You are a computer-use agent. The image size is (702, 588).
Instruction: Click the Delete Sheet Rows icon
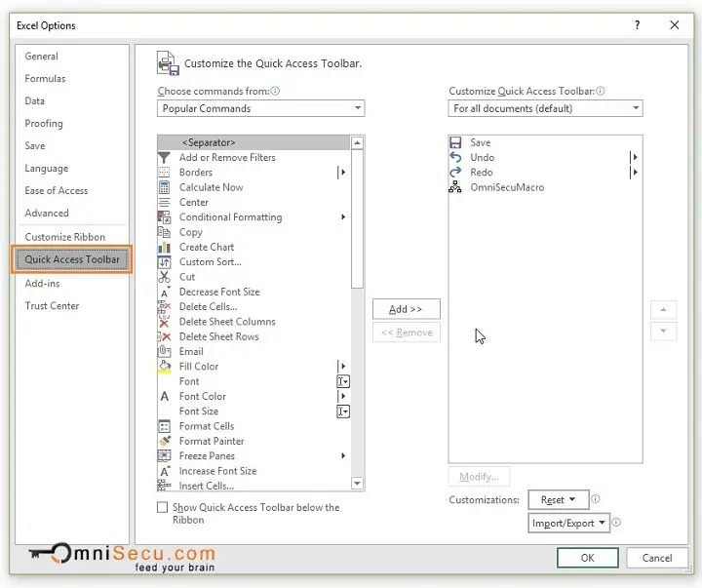tap(165, 336)
